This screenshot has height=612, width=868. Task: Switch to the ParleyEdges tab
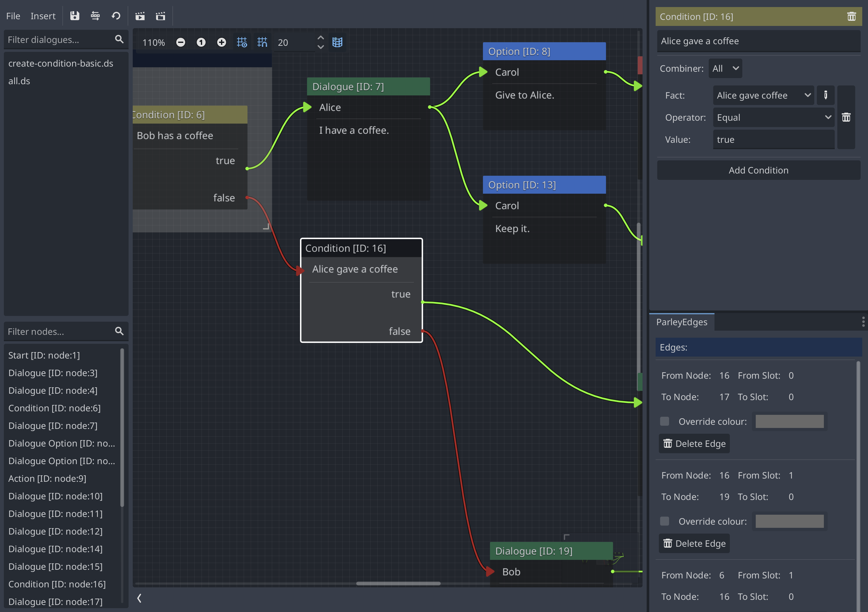click(x=681, y=322)
